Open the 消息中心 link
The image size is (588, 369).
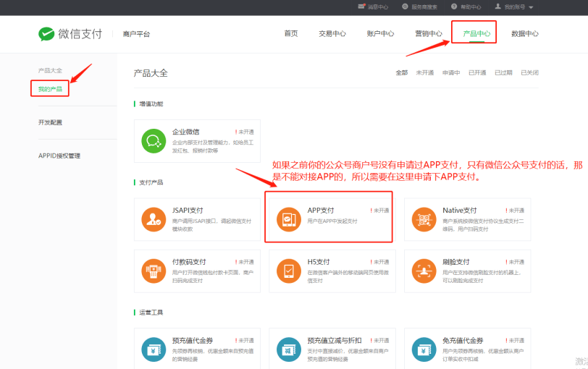tap(377, 7)
